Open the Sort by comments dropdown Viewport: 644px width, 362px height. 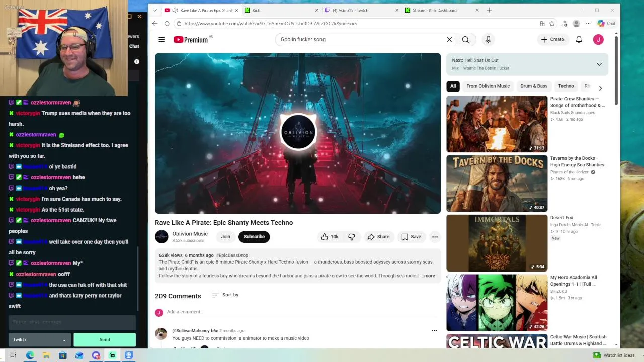225,295
